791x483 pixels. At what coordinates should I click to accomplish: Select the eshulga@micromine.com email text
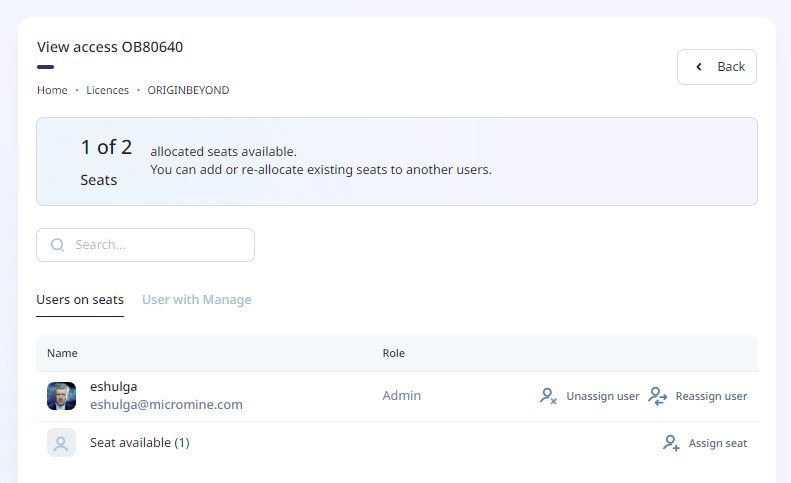click(166, 405)
